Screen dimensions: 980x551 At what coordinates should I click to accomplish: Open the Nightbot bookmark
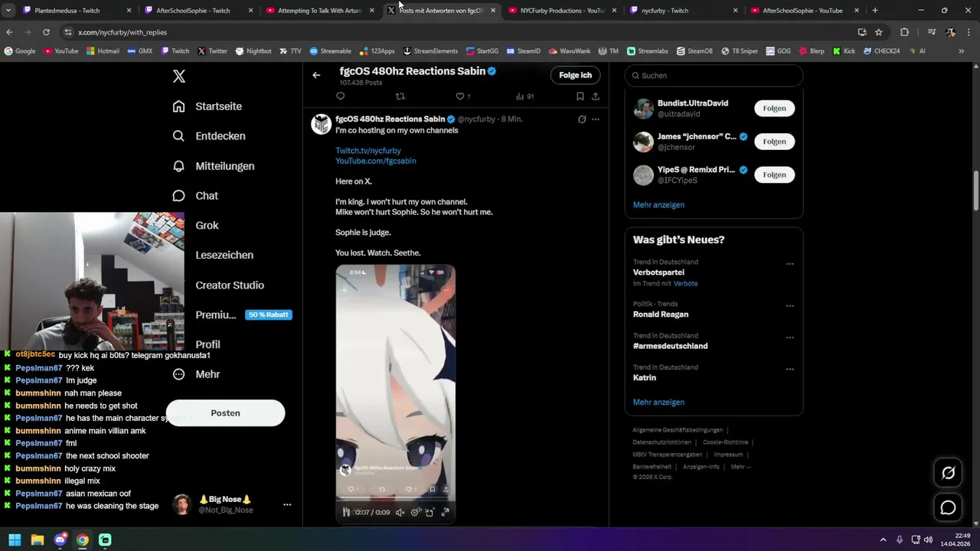click(253, 51)
